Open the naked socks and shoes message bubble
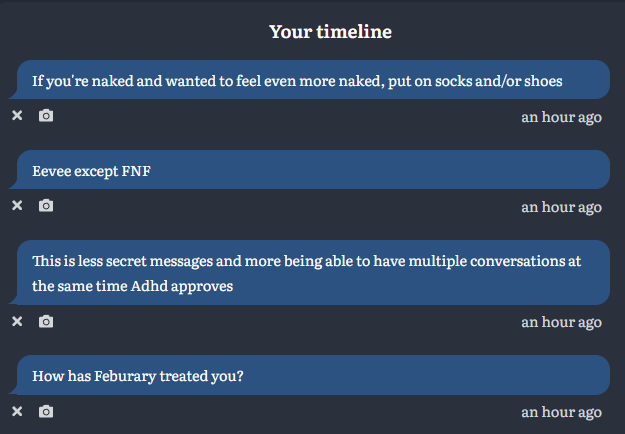625x434 pixels. tap(310, 80)
